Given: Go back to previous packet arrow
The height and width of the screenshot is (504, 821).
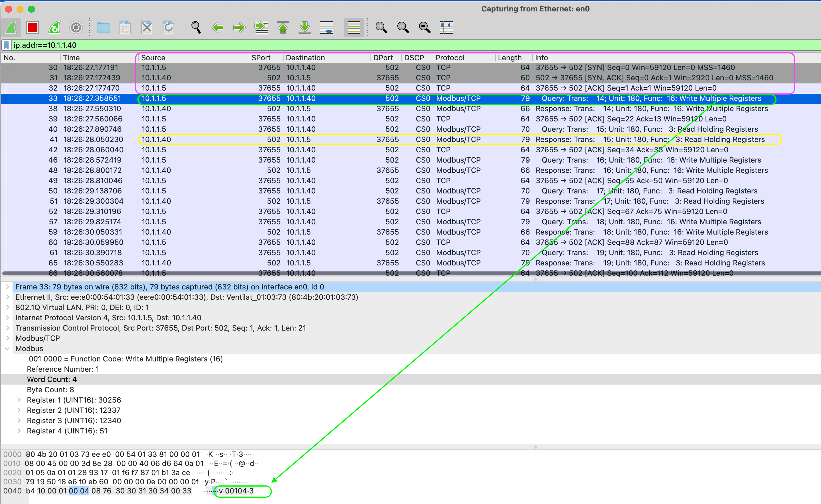Looking at the screenshot, I should tap(218, 27).
